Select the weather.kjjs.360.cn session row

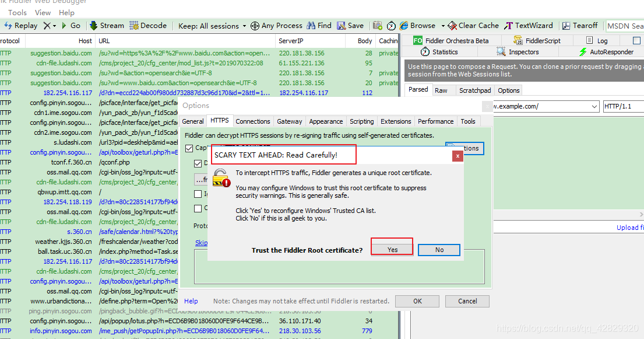[x=89, y=242]
